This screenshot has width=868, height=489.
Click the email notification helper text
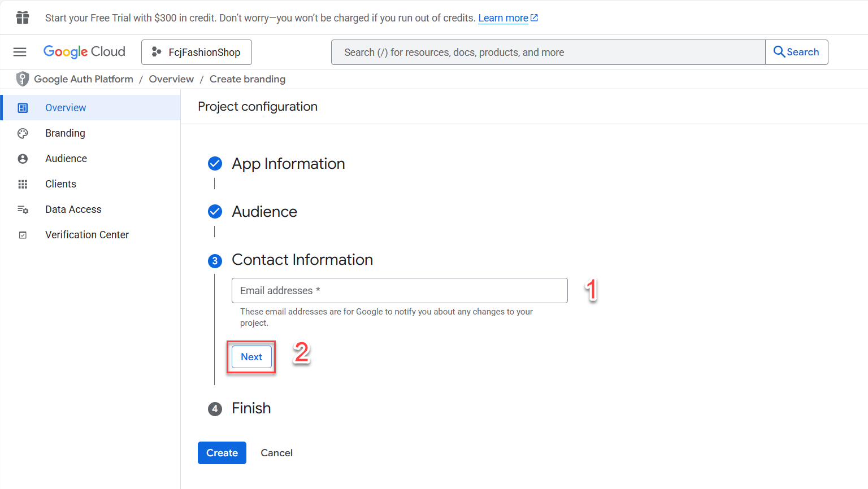pyautogui.click(x=387, y=317)
